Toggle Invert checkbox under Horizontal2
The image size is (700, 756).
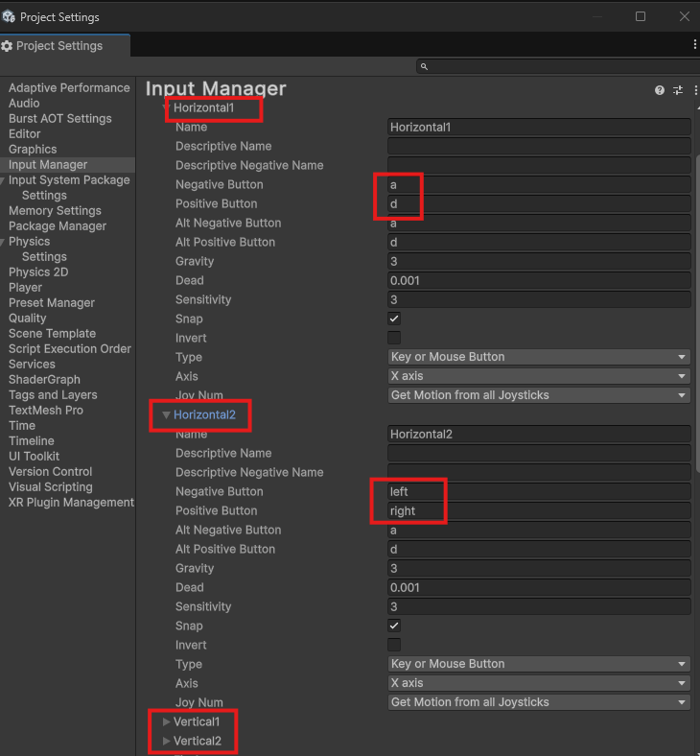point(394,645)
